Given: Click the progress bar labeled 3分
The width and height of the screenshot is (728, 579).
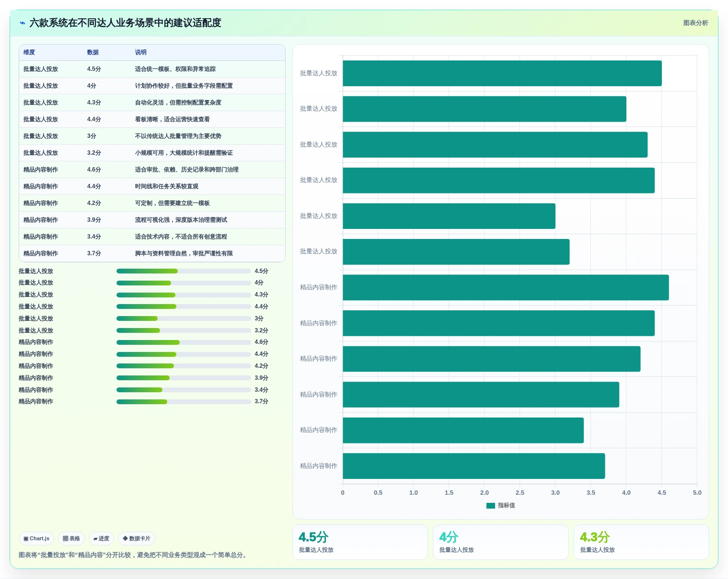Looking at the screenshot, I should pyautogui.click(x=184, y=318).
